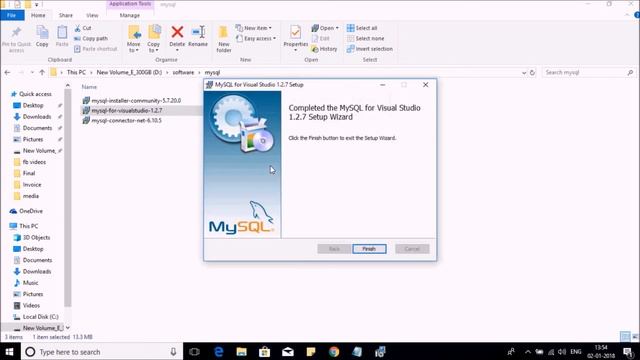Open Microsoft Store from taskbar
The width and height of the screenshot is (640, 360).
click(x=264, y=351)
